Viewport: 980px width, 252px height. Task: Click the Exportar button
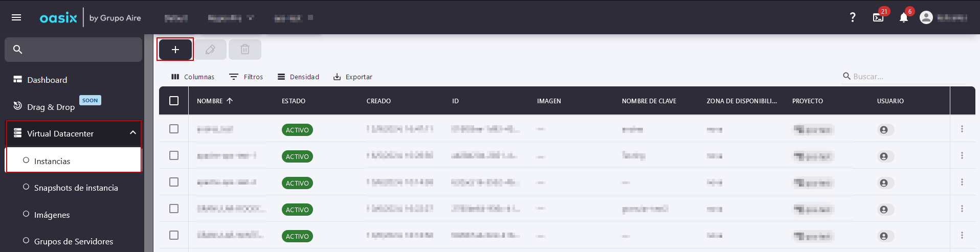point(353,77)
